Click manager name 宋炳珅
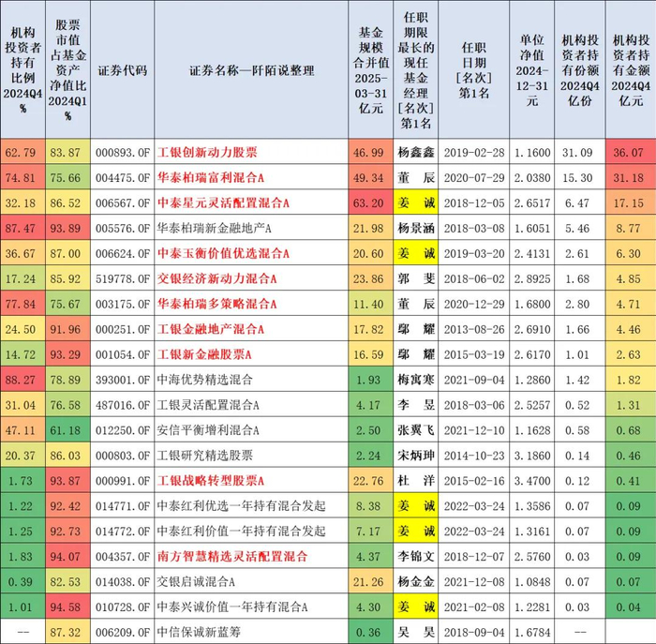Image resolution: width=656 pixels, height=644 pixels. (416, 456)
